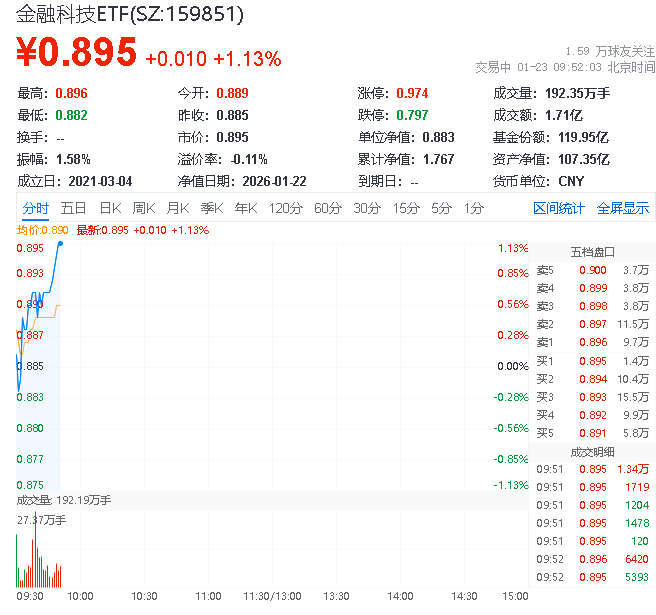
Task: Select the 季K quarterly tab
Action: 211,208
